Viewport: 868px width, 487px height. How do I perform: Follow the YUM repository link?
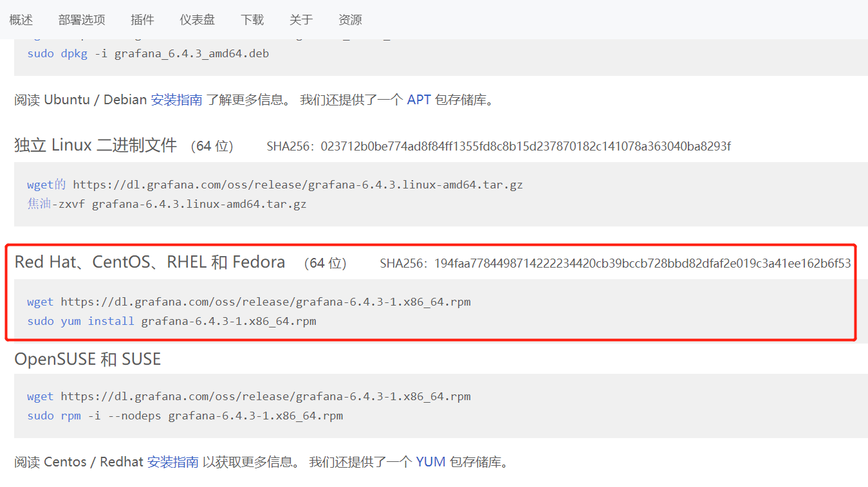(431, 462)
